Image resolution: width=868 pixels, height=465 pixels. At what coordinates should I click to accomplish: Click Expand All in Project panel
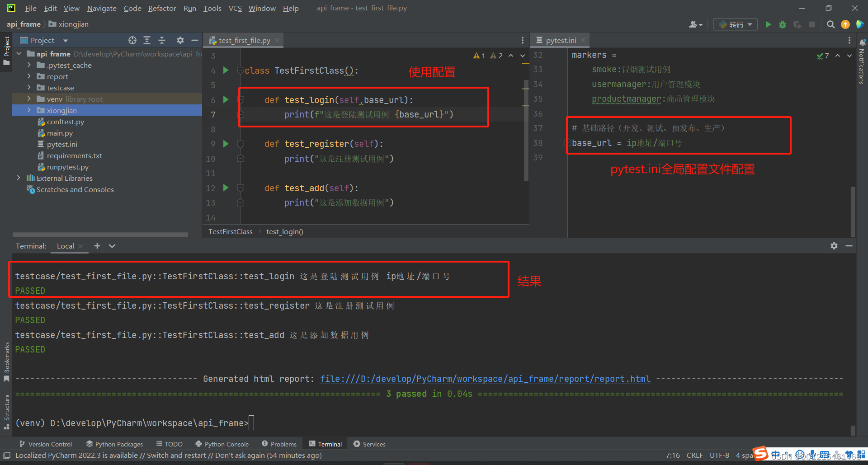[147, 40]
